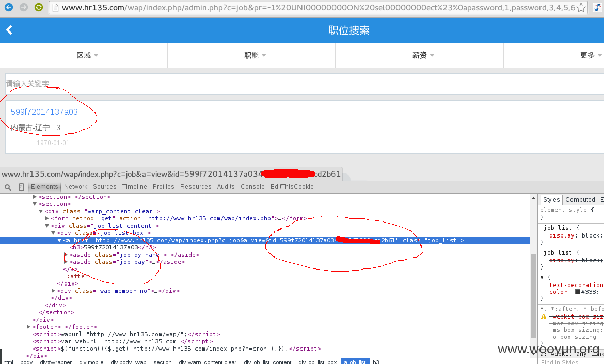Select the ::after pseudo element line
The height and width of the screenshot is (364, 604).
76,277
